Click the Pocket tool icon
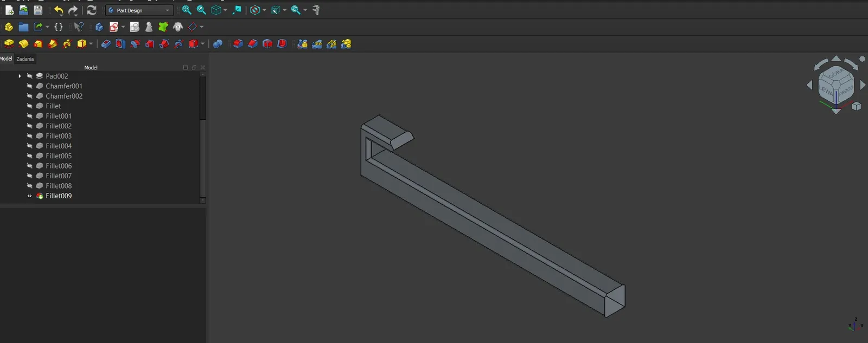 pyautogui.click(x=106, y=44)
